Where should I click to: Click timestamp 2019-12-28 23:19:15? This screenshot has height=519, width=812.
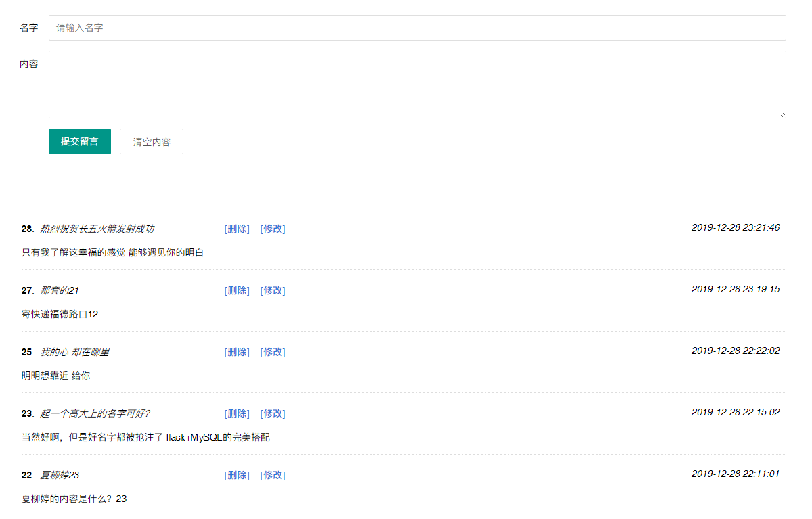click(x=736, y=289)
